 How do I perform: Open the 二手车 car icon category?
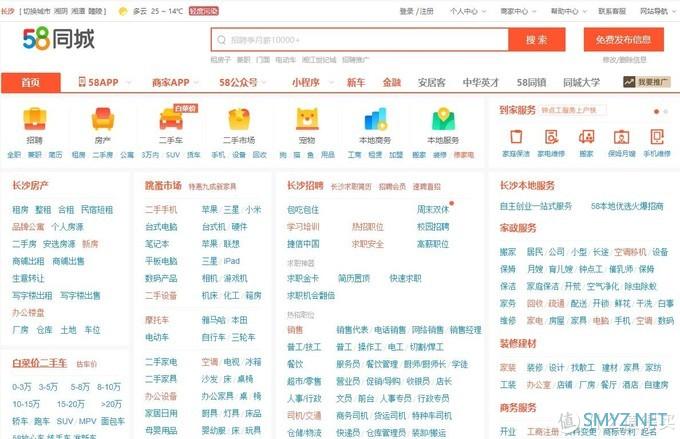tap(171, 119)
